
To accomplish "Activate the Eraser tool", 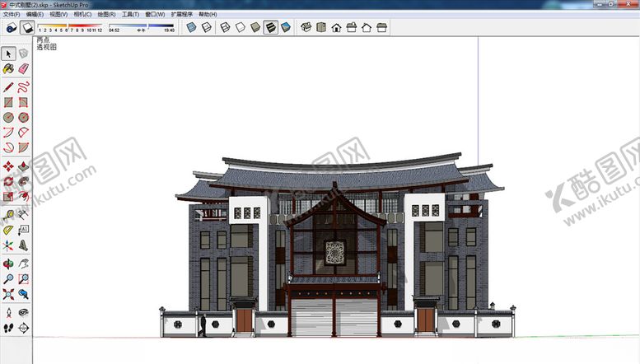I will [x=23, y=69].
